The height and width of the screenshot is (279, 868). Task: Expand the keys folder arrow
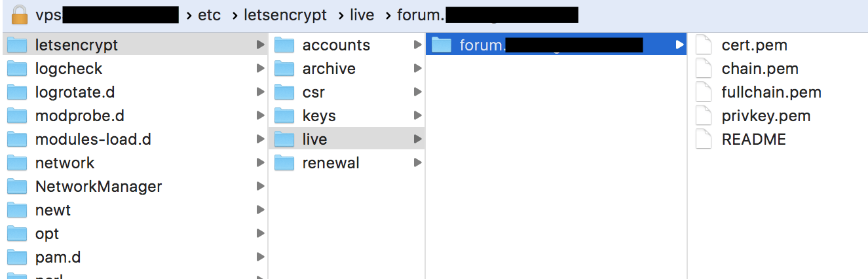coord(417,116)
